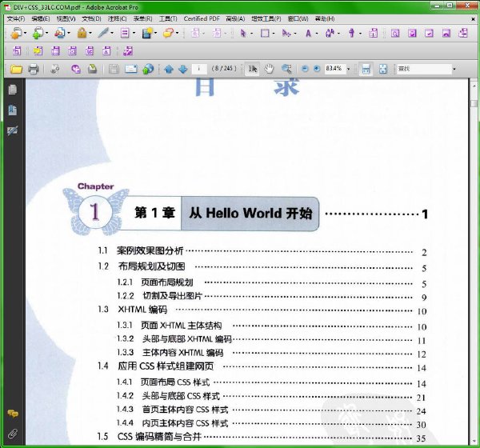The height and width of the screenshot is (448, 480).
Task: Activate the Hand pan tool
Action: [x=269, y=70]
